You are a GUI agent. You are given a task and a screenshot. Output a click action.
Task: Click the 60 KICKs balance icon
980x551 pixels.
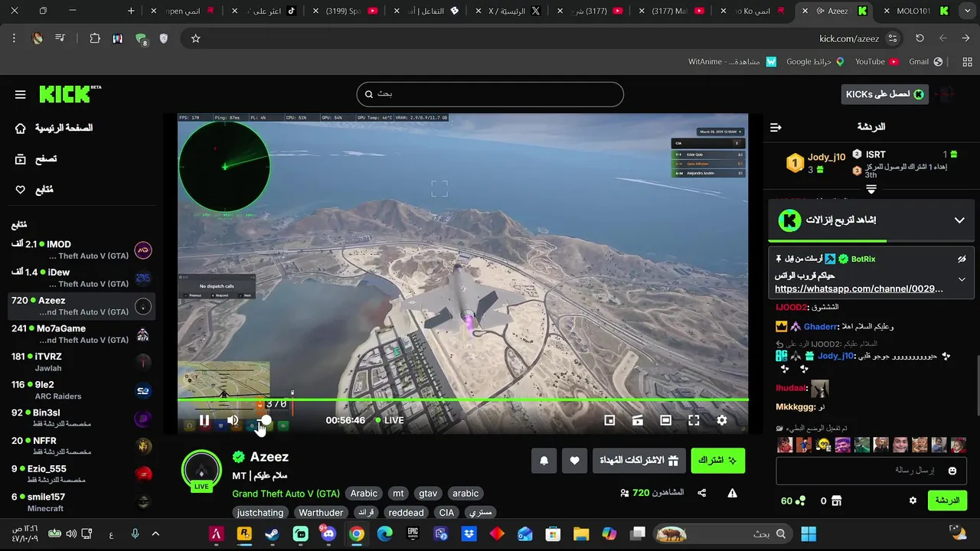click(x=800, y=500)
